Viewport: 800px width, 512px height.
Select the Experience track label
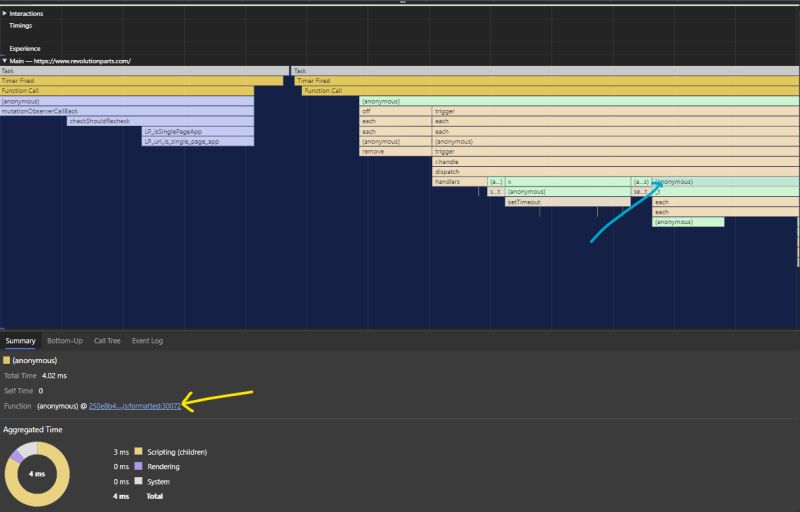[x=24, y=48]
